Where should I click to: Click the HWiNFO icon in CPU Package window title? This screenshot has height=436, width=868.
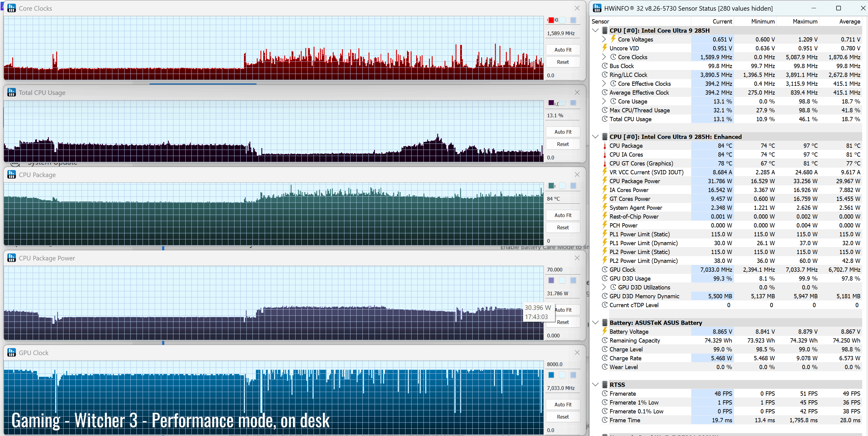coord(12,175)
